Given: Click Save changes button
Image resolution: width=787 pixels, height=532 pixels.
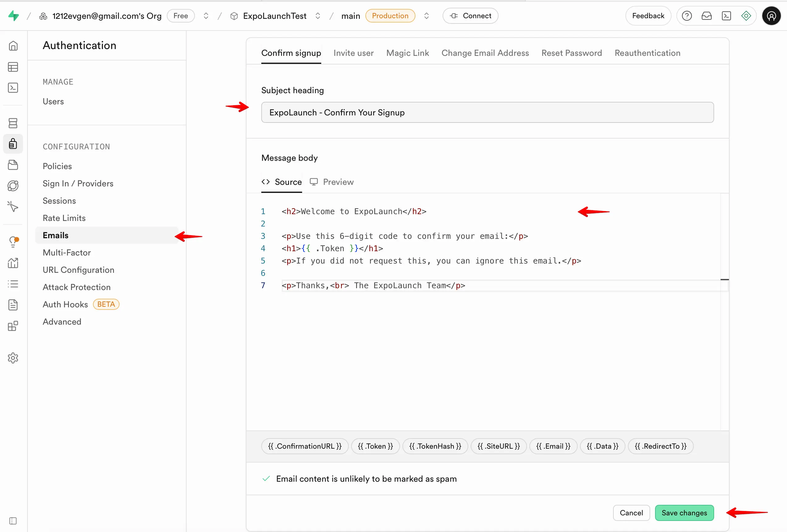Looking at the screenshot, I should pos(684,513).
